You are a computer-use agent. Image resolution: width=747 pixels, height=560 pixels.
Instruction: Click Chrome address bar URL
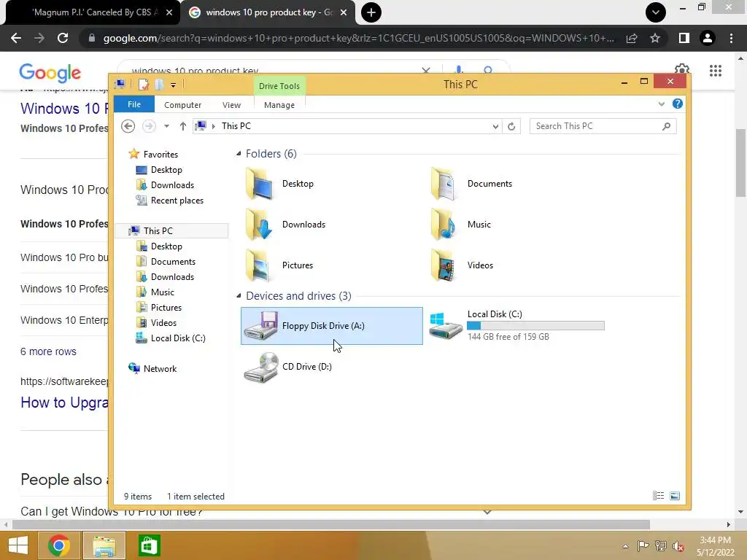[358, 38]
